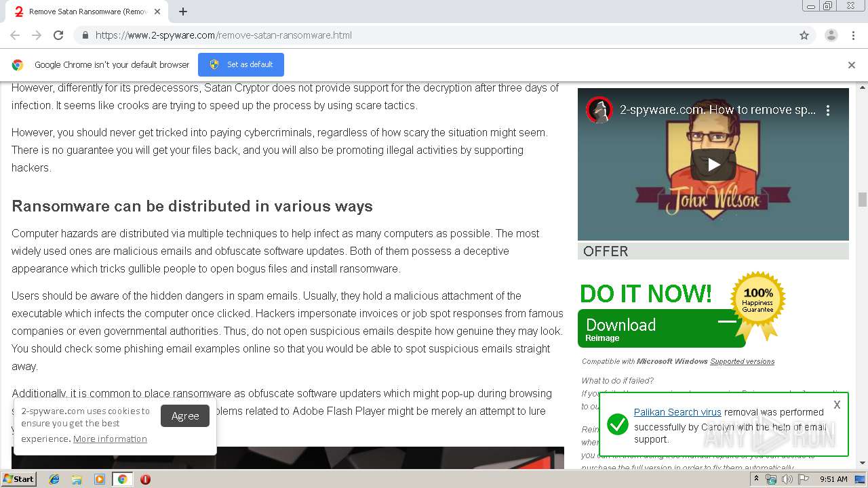Screen dimensions: 868x488
Task: Open file explorer from taskbar
Action: [x=77, y=479]
